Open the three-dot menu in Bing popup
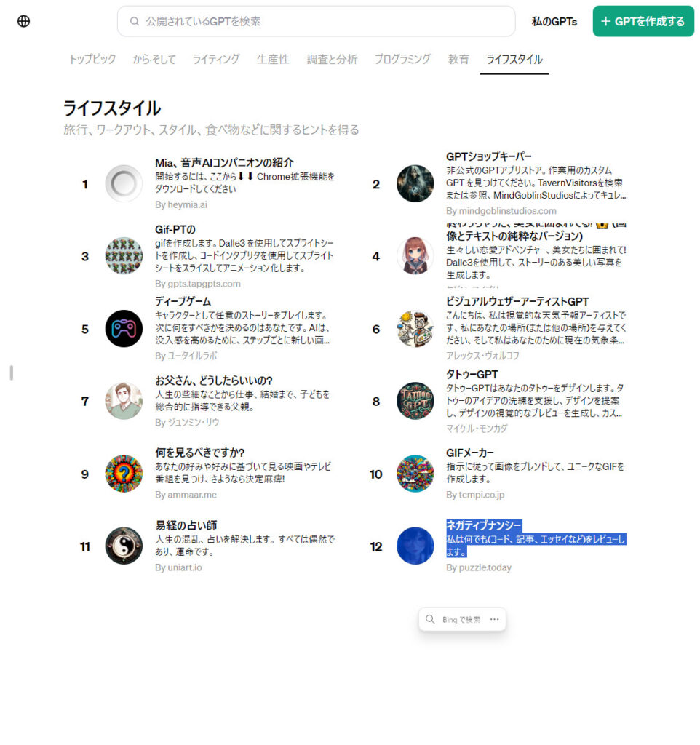 (x=495, y=619)
